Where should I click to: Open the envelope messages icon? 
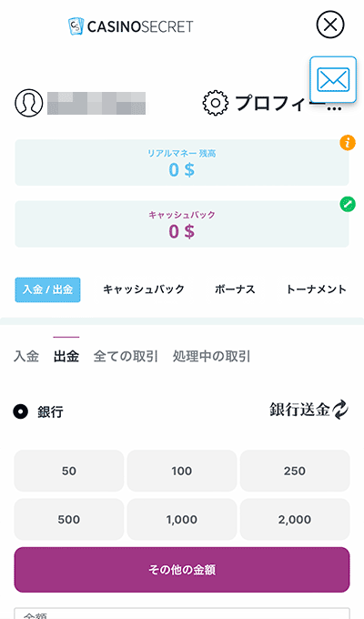(x=333, y=79)
